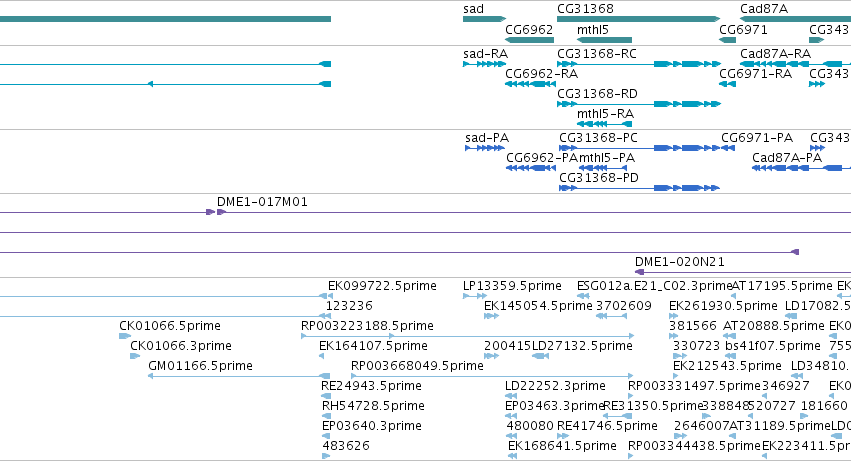851x461 pixels.
Task: Select EST EK223411.5prime
Action: [806, 447]
